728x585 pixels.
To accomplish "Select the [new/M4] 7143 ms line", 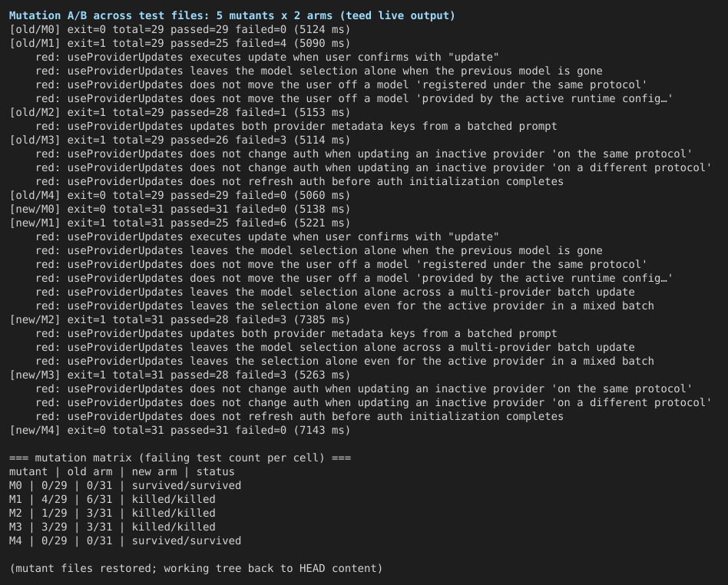I will 180,431.
